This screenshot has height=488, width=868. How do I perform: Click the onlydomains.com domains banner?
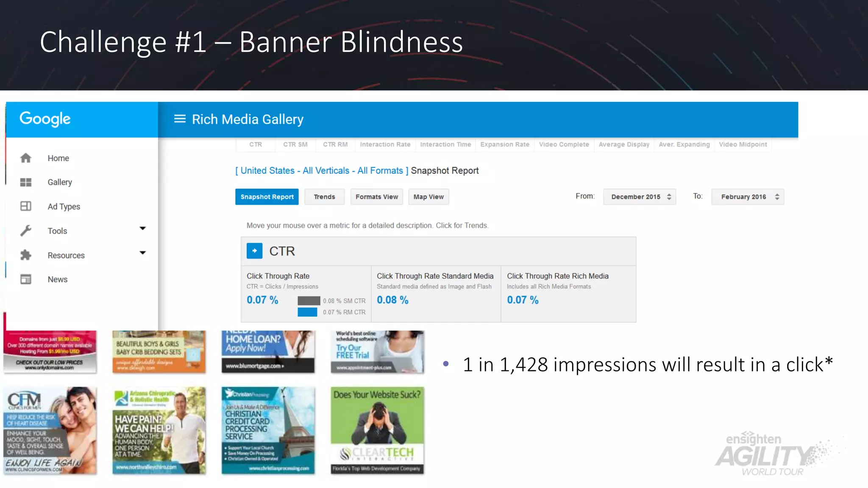pyautogui.click(x=50, y=352)
